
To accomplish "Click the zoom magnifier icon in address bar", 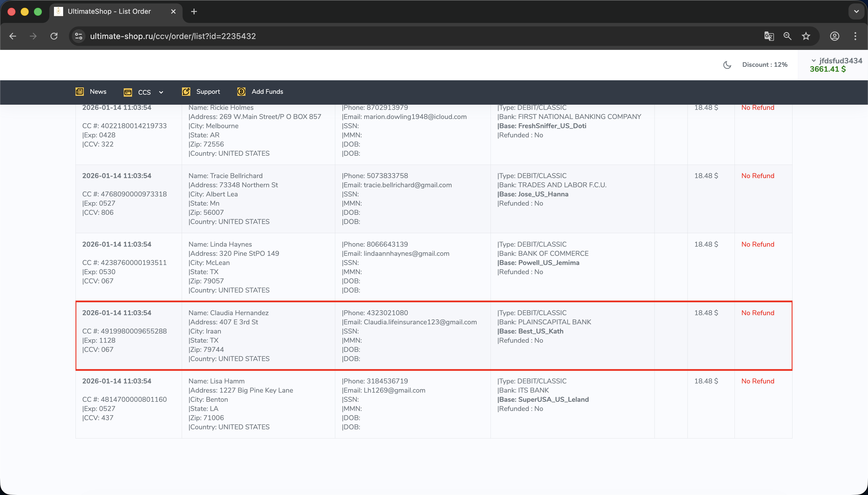I will pos(787,36).
